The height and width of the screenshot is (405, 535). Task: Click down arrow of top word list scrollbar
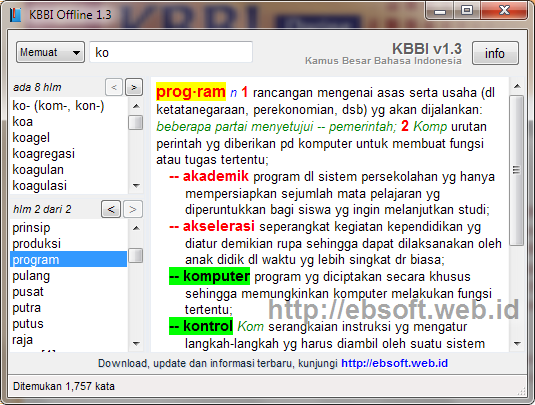point(136,186)
